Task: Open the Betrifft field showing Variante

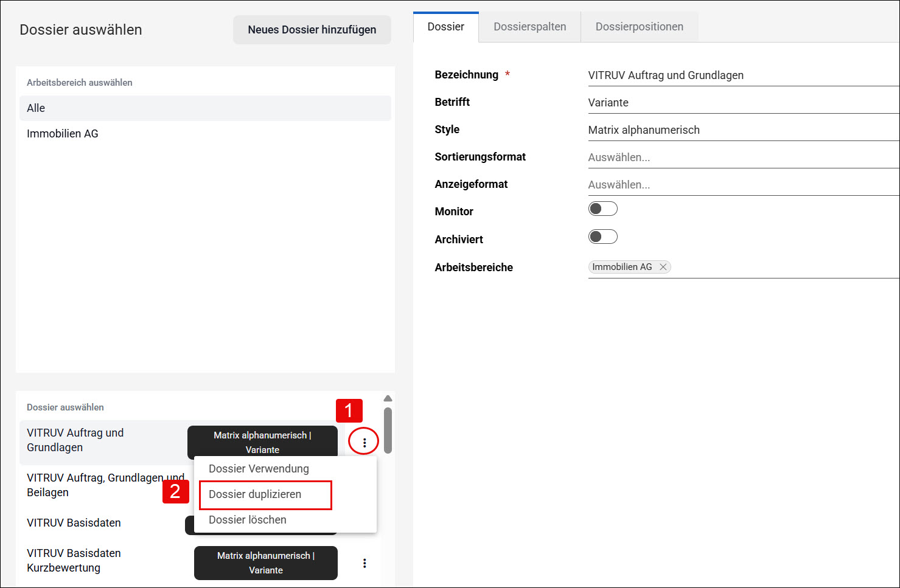Action: (x=743, y=102)
